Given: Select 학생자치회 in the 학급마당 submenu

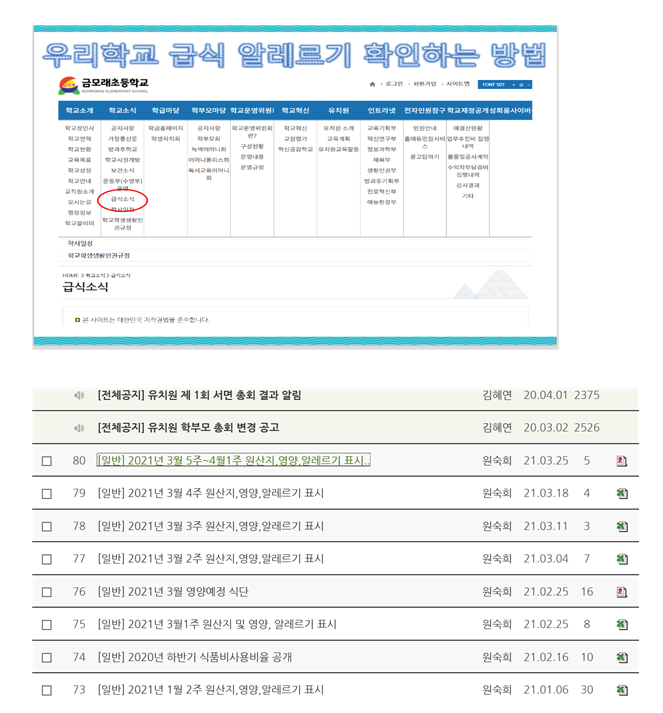Looking at the screenshot, I should [166, 139].
